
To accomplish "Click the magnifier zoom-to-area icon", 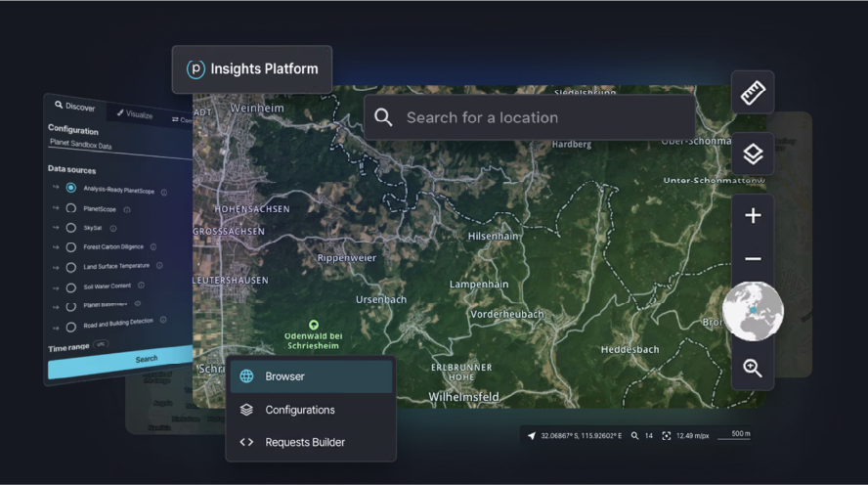I will click(753, 369).
